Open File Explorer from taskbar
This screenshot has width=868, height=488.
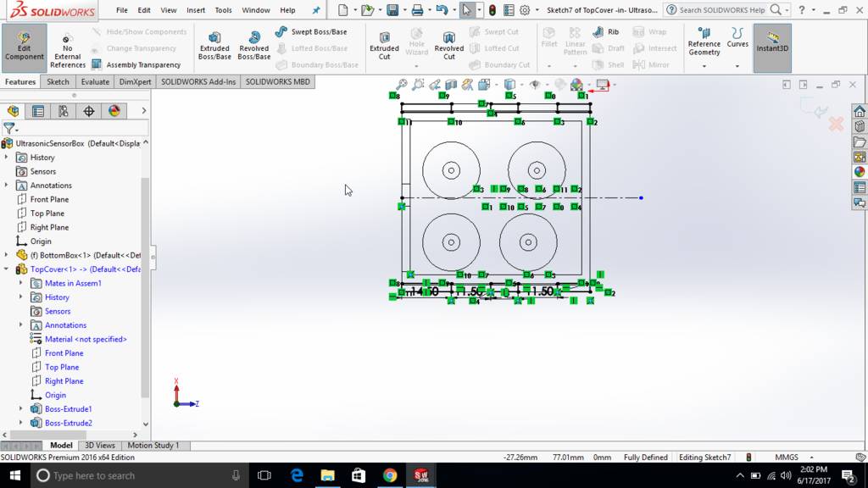pos(328,475)
